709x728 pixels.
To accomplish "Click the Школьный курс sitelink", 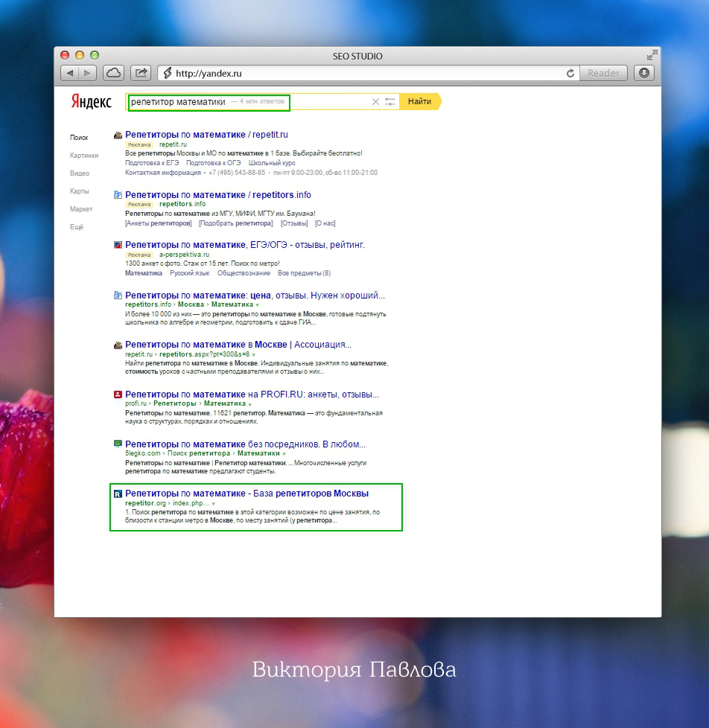I will (272, 163).
